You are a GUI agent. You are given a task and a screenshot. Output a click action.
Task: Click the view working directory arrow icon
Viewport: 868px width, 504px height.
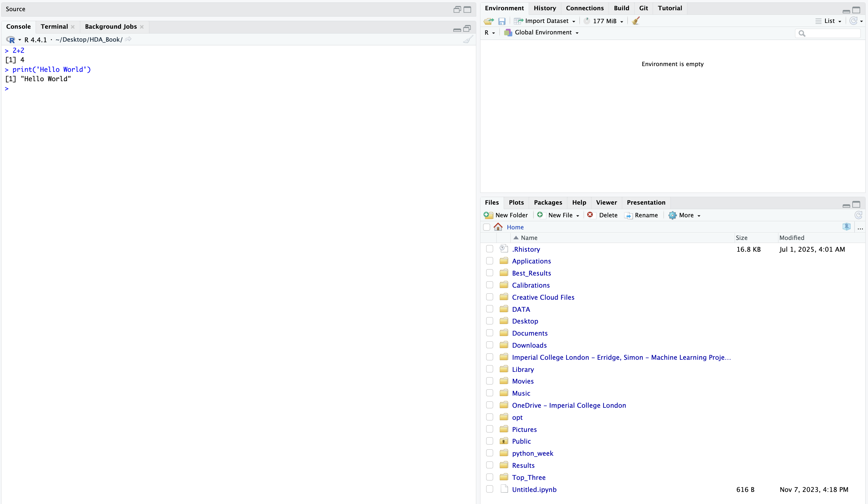pos(128,39)
